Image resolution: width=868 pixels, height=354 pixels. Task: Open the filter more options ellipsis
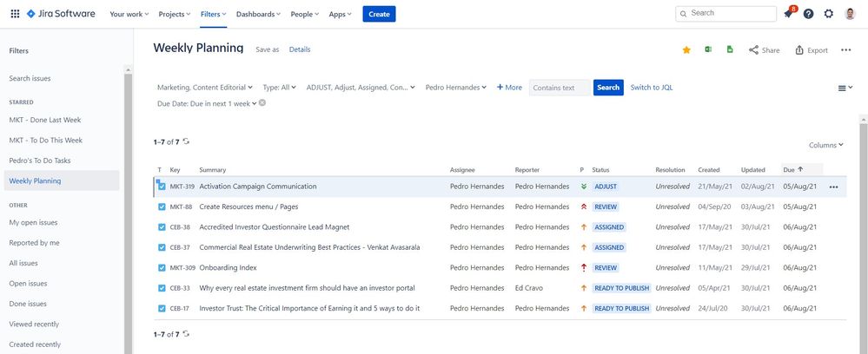(846, 50)
